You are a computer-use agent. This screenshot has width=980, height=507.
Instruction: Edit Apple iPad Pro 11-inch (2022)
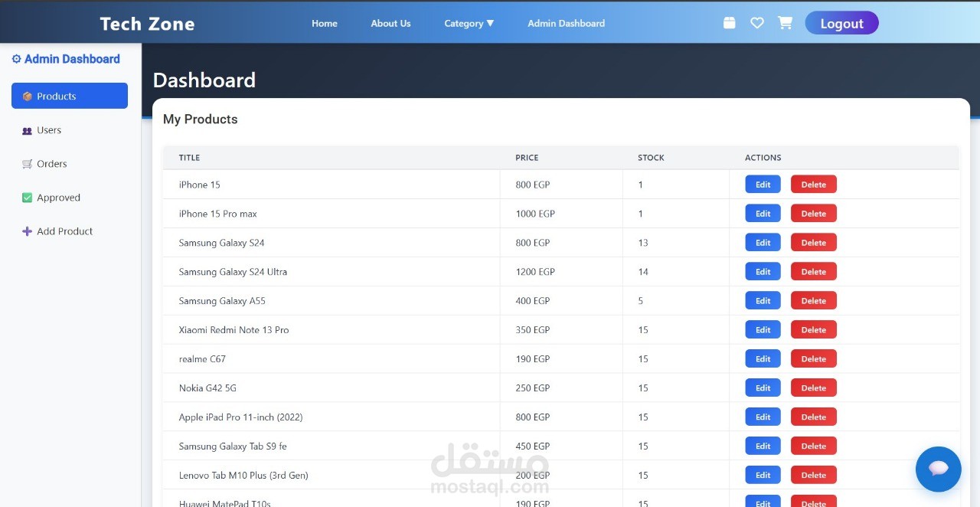coord(763,417)
